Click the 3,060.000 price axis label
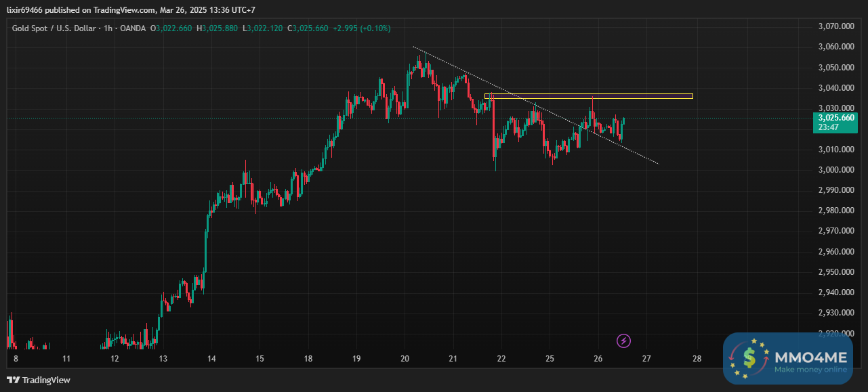 [835, 47]
